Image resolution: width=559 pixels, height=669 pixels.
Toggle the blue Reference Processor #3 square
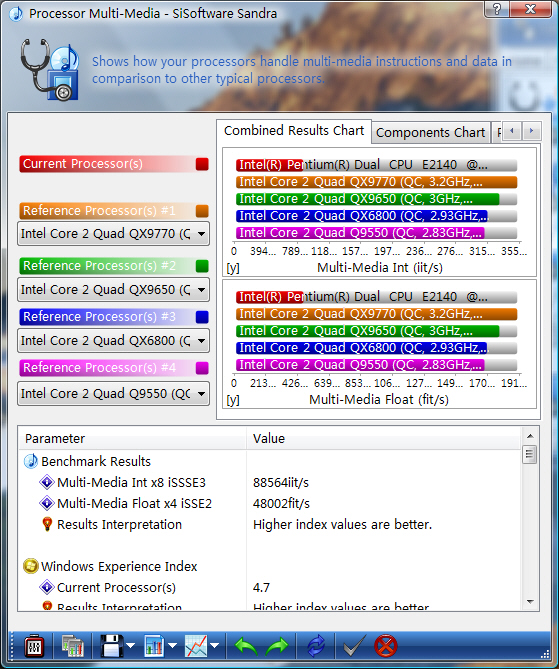[202, 317]
